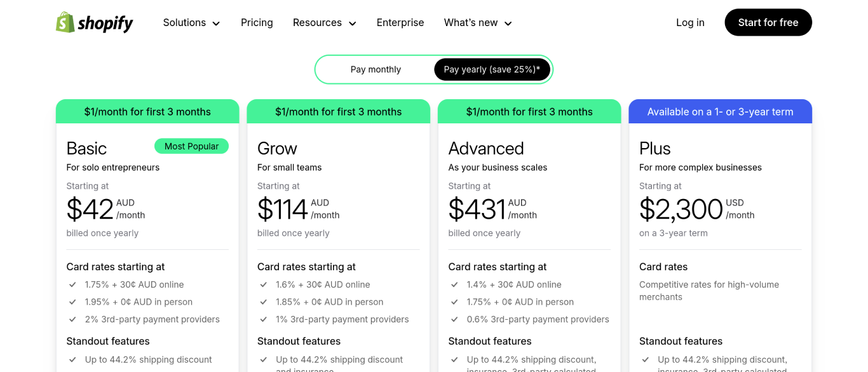
Task: Select Pricing in the navigation bar
Action: pyautogui.click(x=257, y=22)
